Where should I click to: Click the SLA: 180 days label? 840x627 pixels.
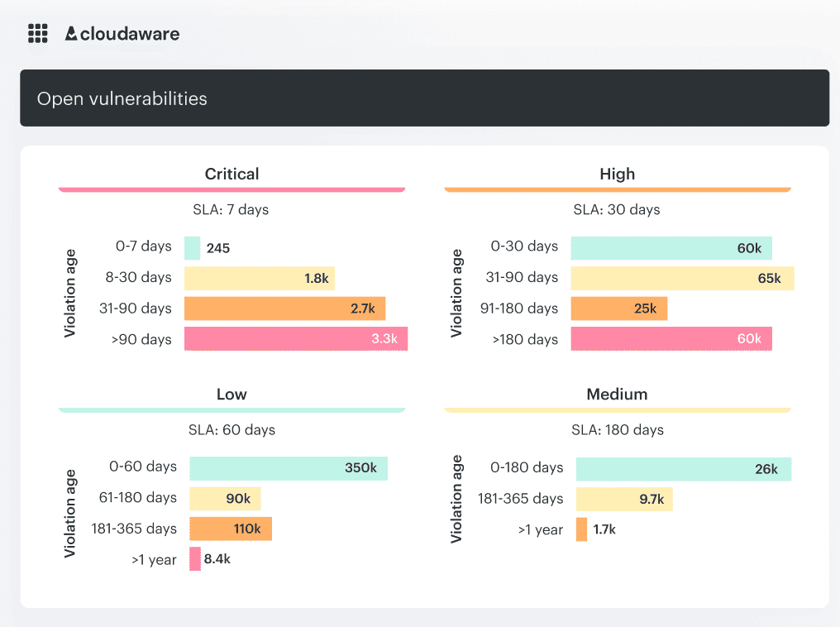617,429
